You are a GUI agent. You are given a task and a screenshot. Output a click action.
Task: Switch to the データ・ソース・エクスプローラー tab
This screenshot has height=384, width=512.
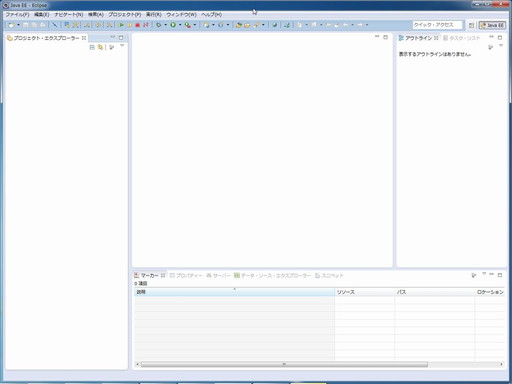[272, 275]
